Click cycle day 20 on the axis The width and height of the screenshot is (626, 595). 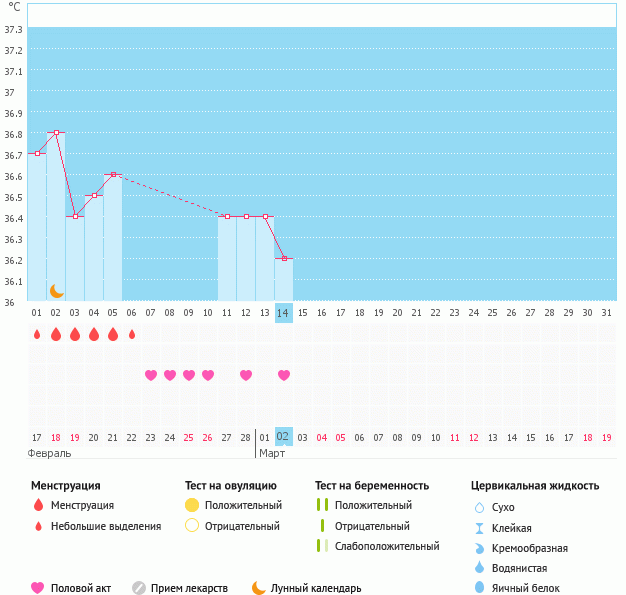click(x=398, y=313)
